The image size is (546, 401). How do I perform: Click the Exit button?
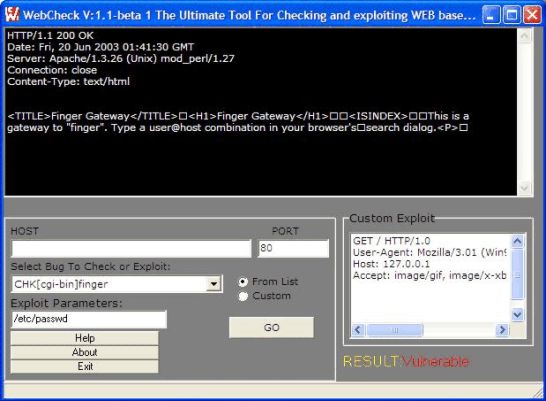click(x=85, y=367)
